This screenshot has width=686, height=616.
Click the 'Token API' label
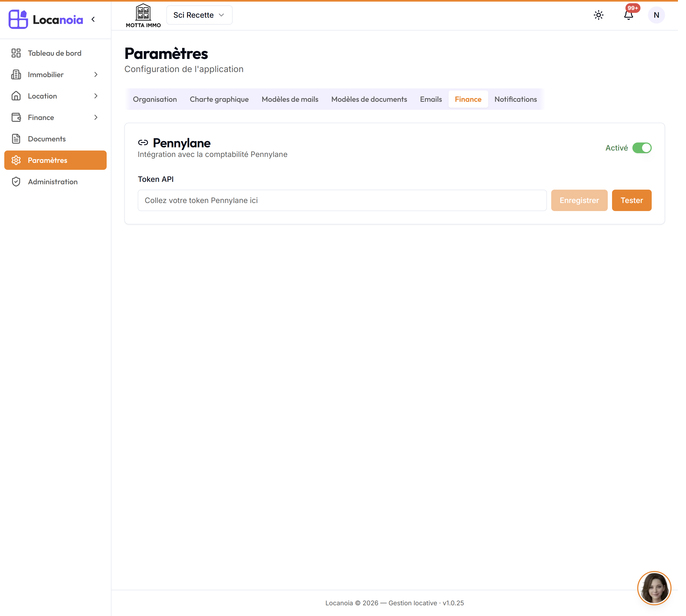(x=155, y=179)
